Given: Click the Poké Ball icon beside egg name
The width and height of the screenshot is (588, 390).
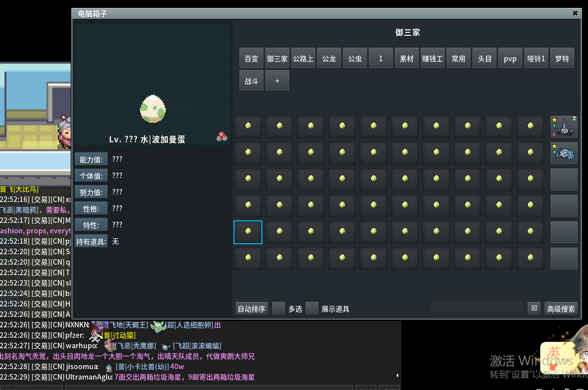Looking at the screenshot, I should (x=222, y=137).
